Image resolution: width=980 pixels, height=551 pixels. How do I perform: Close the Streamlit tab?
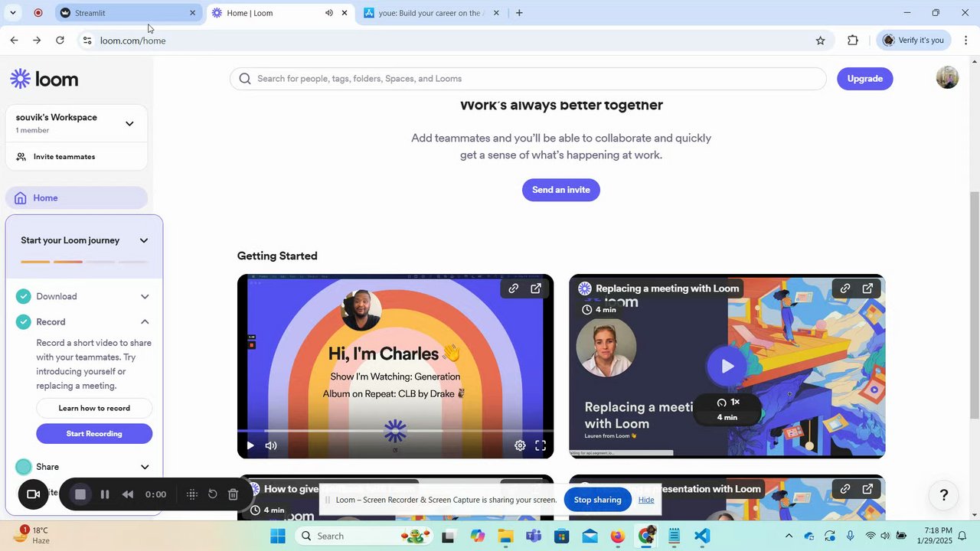point(192,13)
